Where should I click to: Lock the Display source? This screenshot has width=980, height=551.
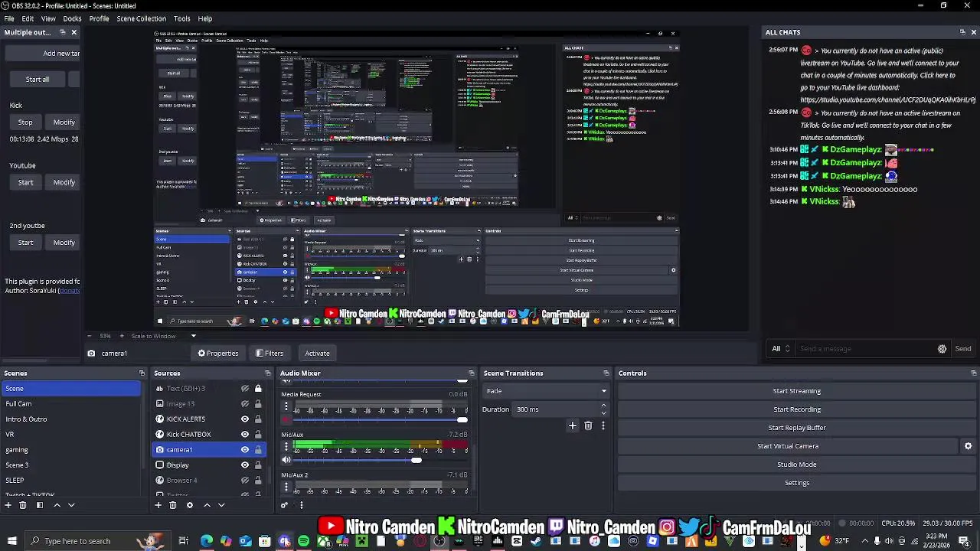pos(258,465)
